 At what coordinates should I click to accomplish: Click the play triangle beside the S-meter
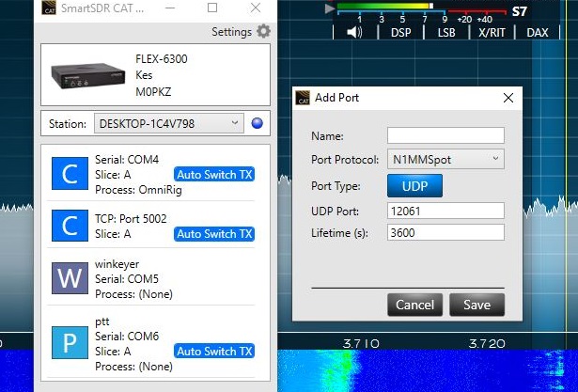pyautogui.click(x=330, y=8)
